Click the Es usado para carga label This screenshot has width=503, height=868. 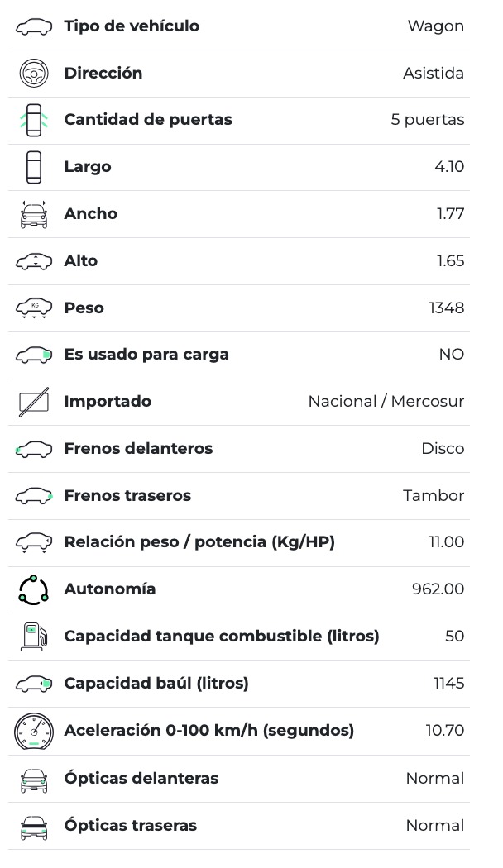146,355
